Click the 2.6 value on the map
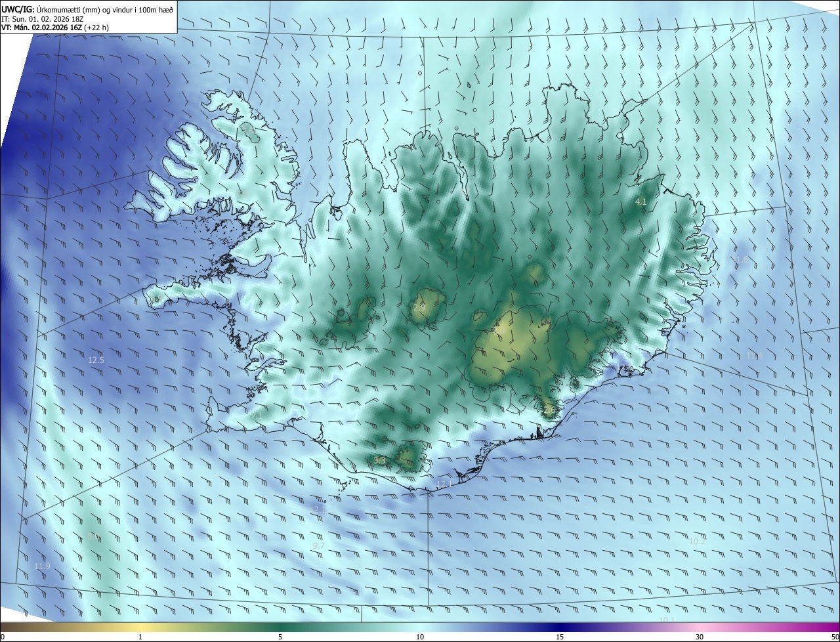840x642 pixels. pyautogui.click(x=550, y=410)
